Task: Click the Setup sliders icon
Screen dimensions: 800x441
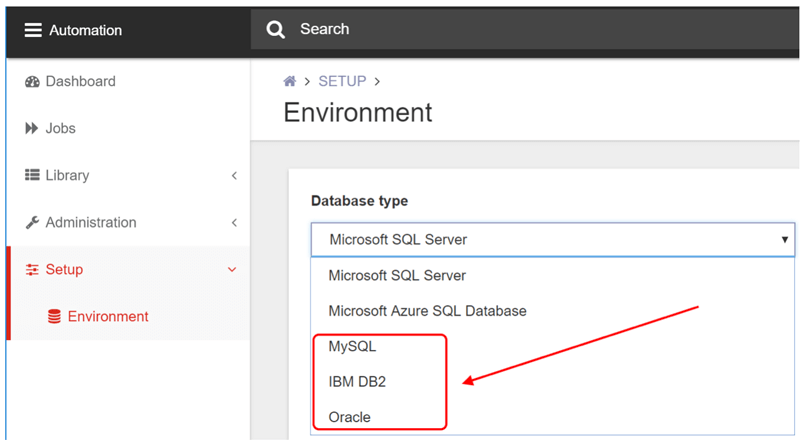Action: point(32,270)
